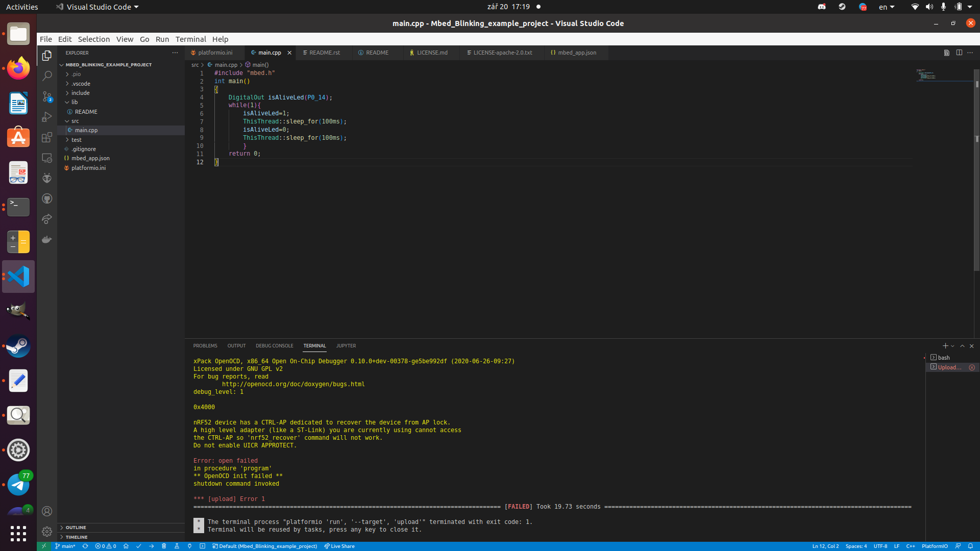Show the OUTPUT panel tab

236,346
